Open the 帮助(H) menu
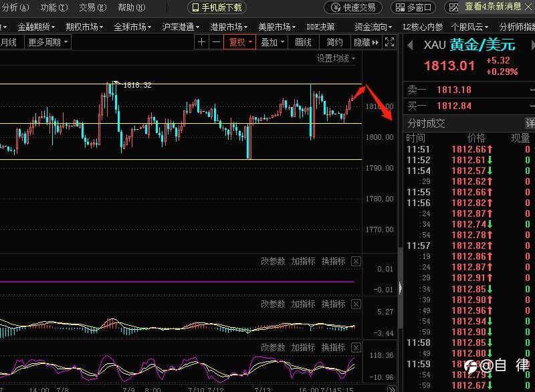The height and width of the screenshot is (392, 535). click(x=131, y=7)
